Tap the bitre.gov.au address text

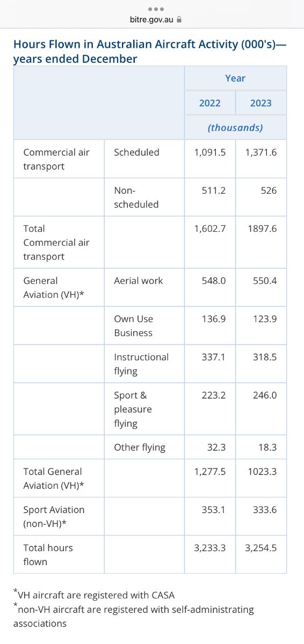click(152, 19)
